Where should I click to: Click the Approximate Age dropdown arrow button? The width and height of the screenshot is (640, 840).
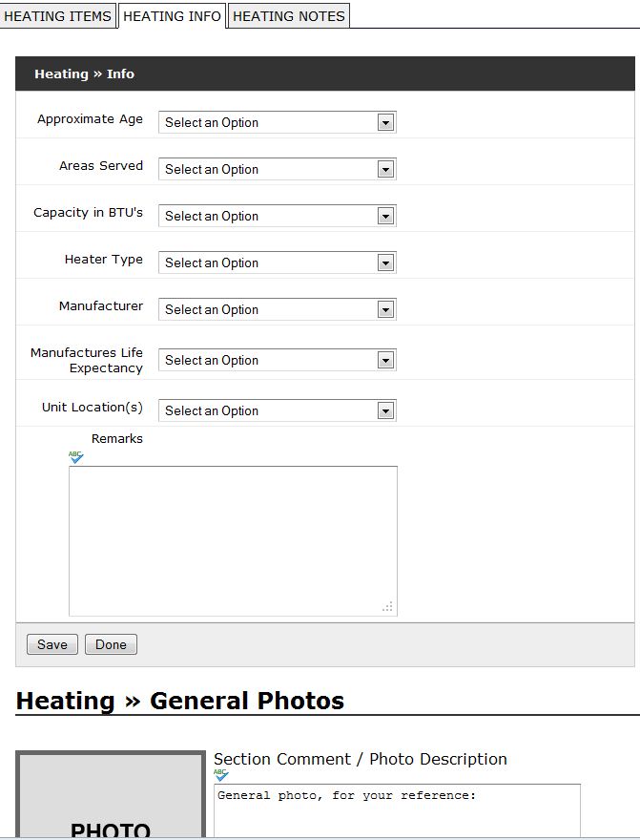[385, 123]
